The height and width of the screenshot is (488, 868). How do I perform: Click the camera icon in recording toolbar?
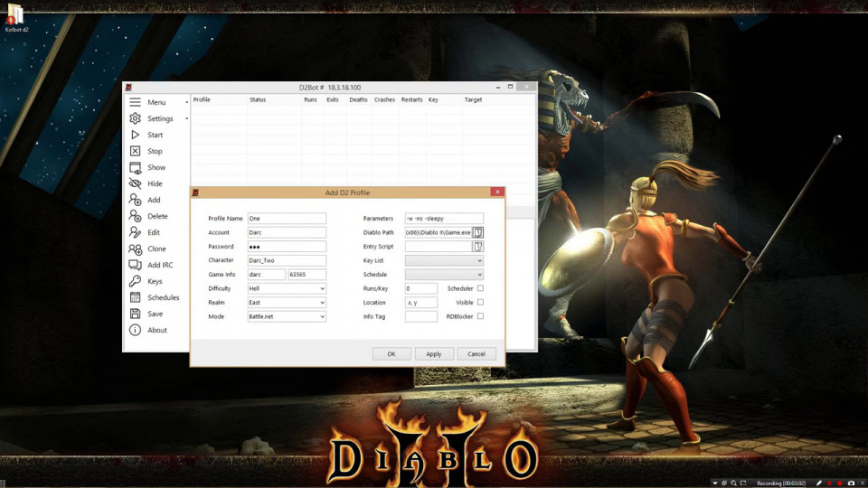click(x=851, y=483)
